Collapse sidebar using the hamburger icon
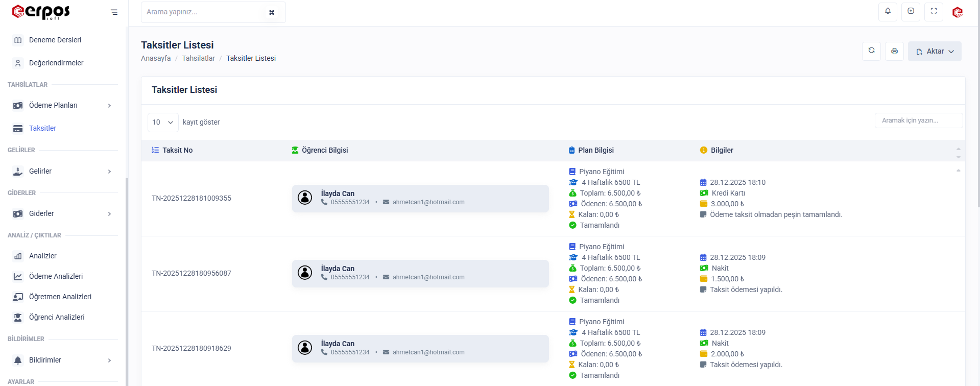 [114, 12]
